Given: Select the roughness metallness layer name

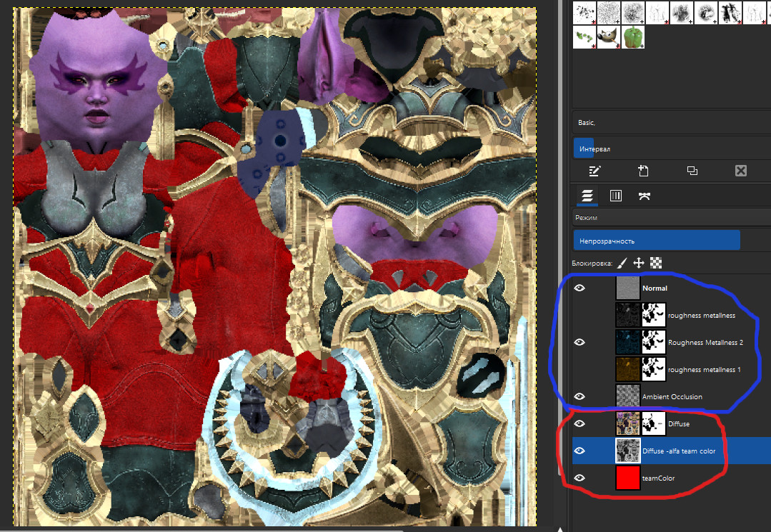Looking at the screenshot, I should 702,316.
